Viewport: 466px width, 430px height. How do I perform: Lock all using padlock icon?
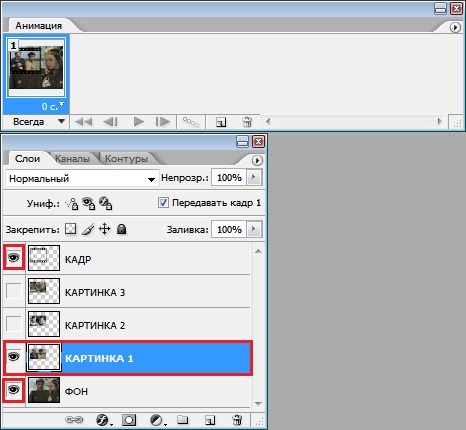[x=122, y=229]
